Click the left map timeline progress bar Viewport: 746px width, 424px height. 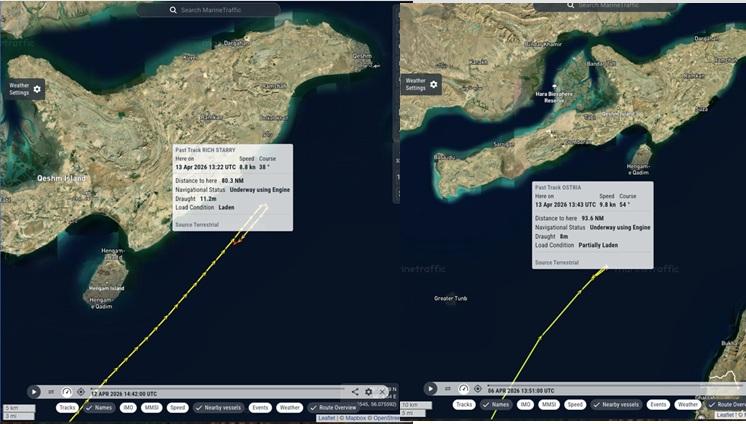[217, 388]
